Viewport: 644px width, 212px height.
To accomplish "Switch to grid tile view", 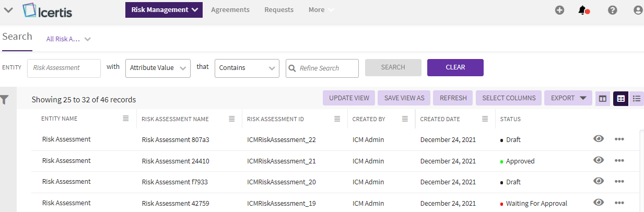I will point(620,98).
